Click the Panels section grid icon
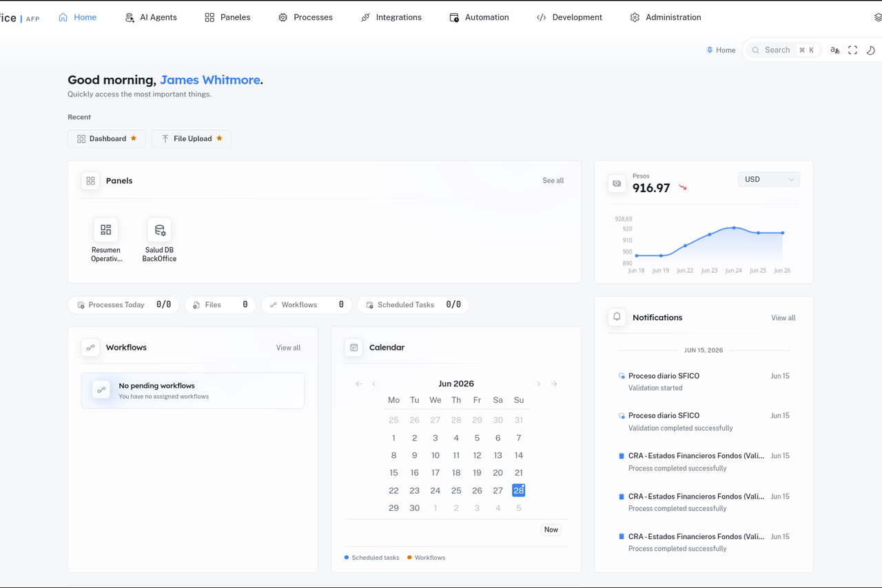This screenshot has height=588, width=882. coord(90,180)
